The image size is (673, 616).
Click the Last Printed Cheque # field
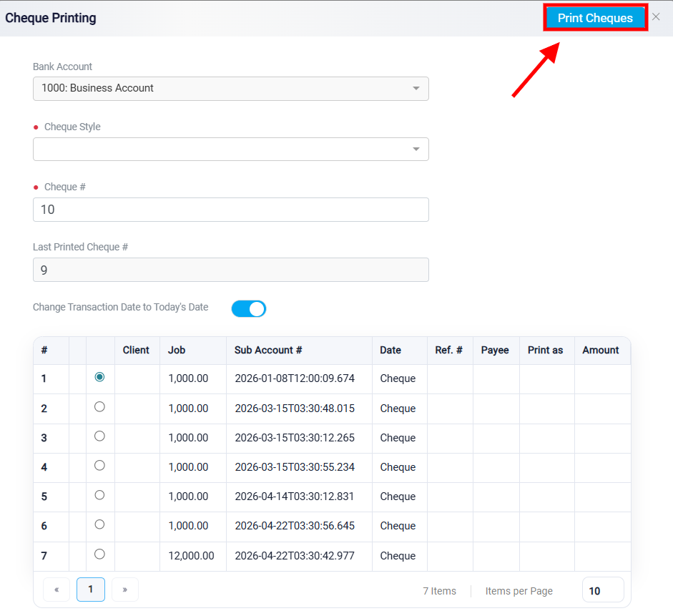(231, 270)
